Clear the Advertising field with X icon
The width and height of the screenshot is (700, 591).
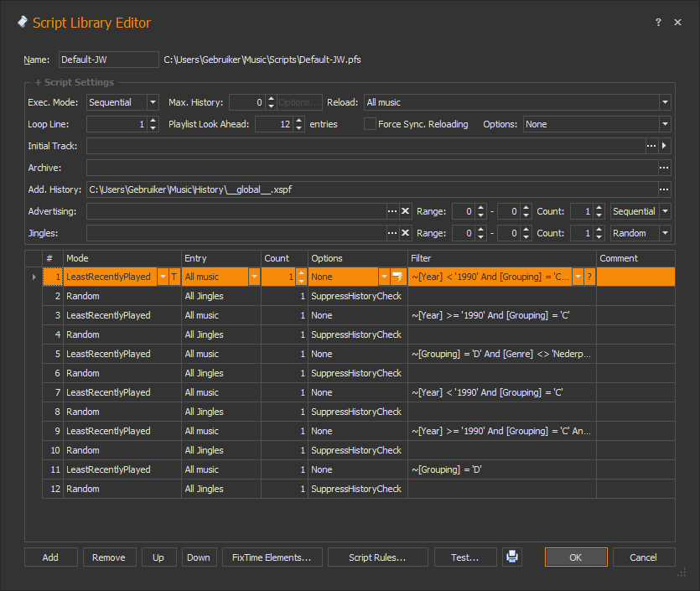[405, 211]
